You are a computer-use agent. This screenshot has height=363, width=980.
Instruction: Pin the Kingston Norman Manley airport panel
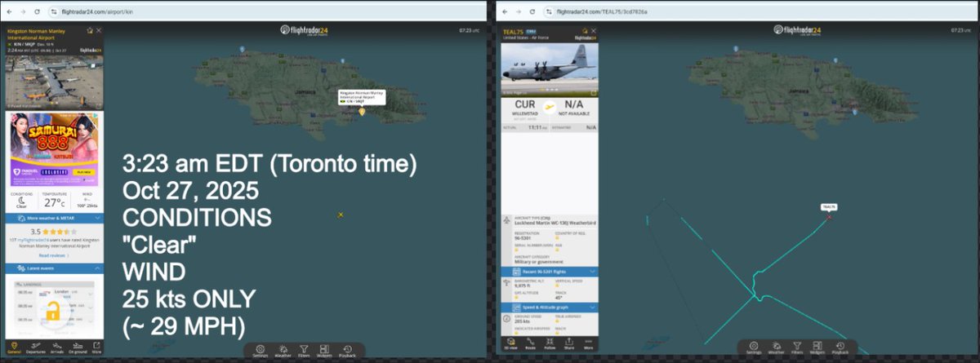[89, 30]
